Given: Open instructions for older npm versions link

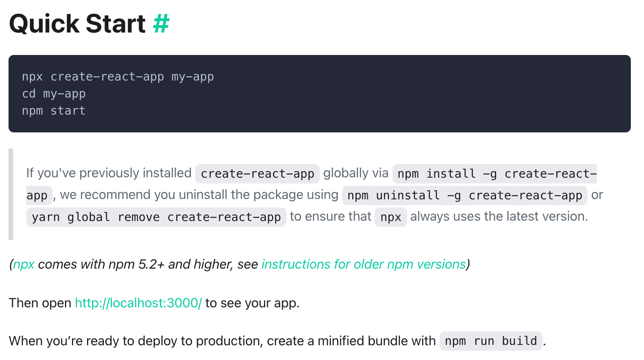Looking at the screenshot, I should click(364, 264).
